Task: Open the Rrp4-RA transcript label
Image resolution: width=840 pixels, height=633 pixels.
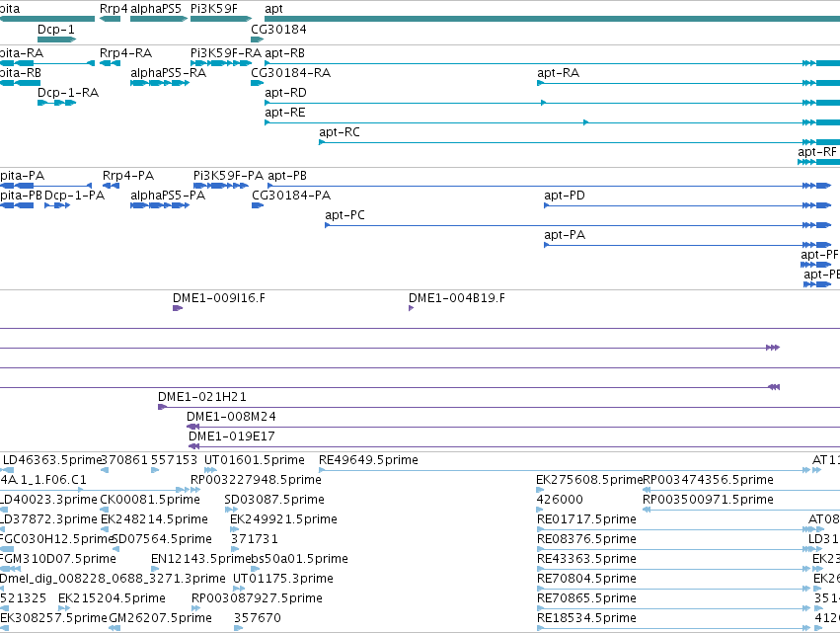Action: [x=126, y=53]
